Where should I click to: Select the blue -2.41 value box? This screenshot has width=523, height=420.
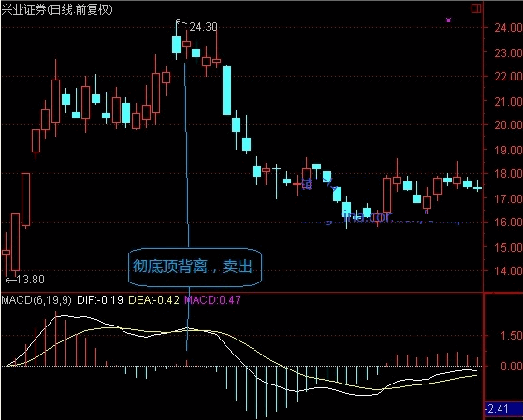[x=503, y=409]
